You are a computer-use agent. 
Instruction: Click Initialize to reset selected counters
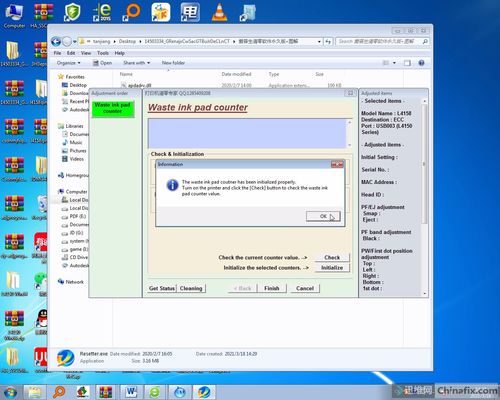[332, 268]
